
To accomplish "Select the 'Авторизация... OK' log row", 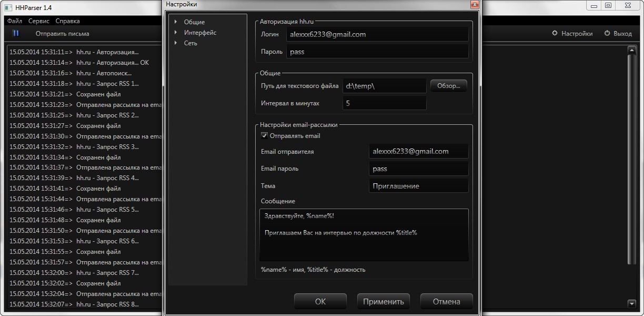I will click(x=79, y=63).
